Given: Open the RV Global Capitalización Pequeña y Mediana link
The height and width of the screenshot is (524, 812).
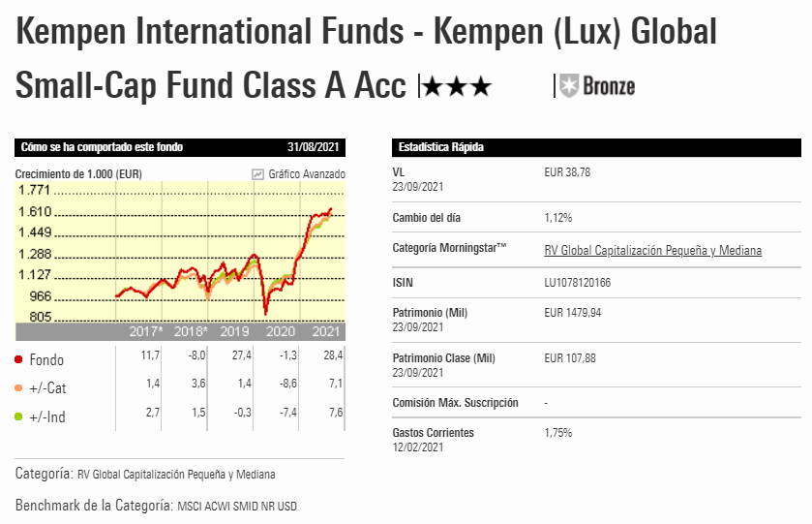Looking at the screenshot, I should 653,251.
